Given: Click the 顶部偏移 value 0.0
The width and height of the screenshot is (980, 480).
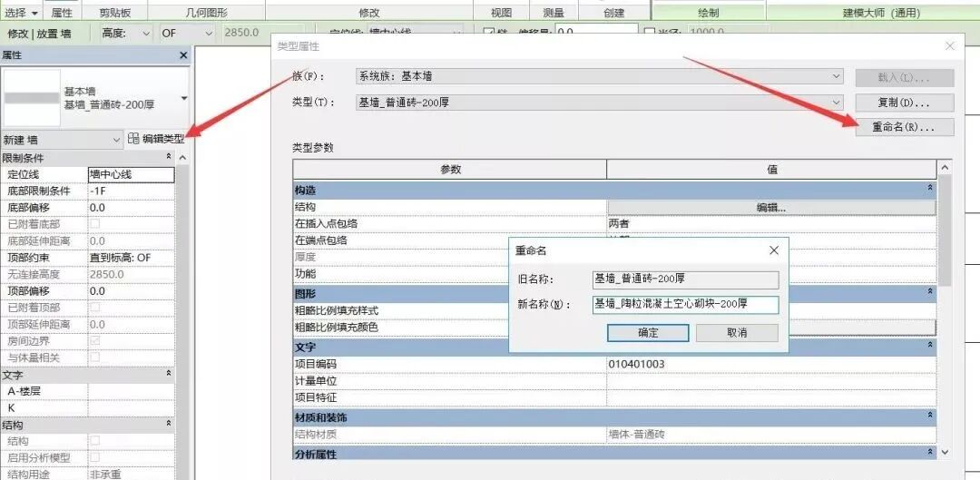Looking at the screenshot, I should pos(132,291).
